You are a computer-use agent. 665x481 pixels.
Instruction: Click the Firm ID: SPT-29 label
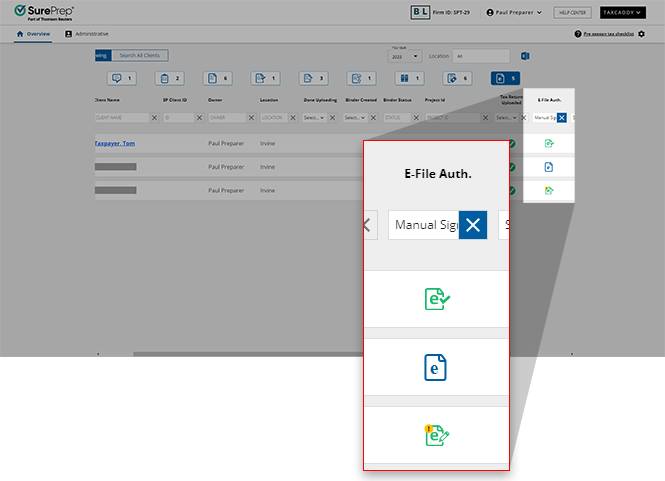[451, 13]
